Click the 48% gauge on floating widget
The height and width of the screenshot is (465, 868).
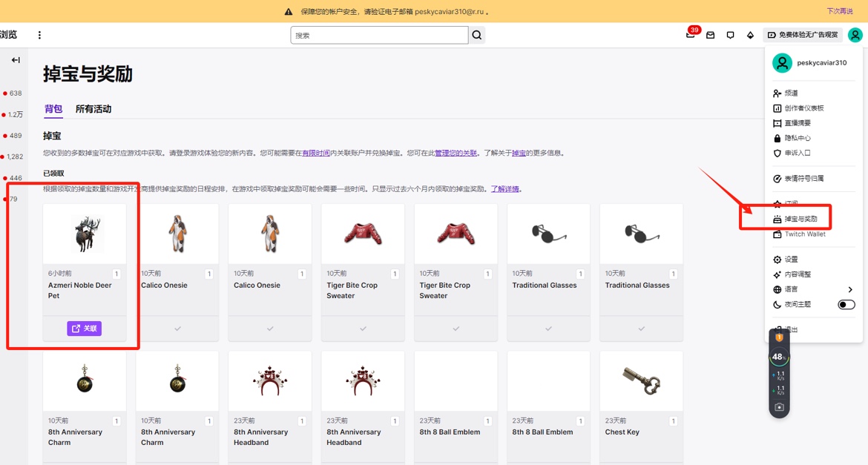pyautogui.click(x=779, y=357)
